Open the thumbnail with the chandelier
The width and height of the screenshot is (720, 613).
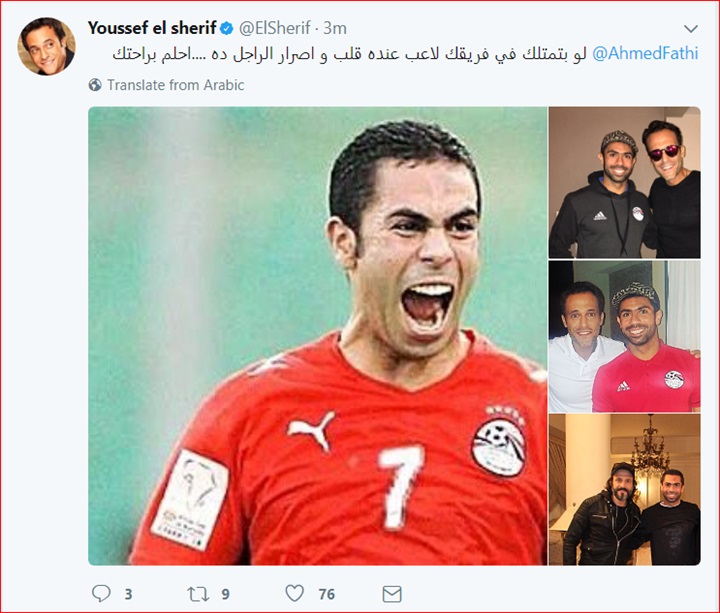(624, 489)
